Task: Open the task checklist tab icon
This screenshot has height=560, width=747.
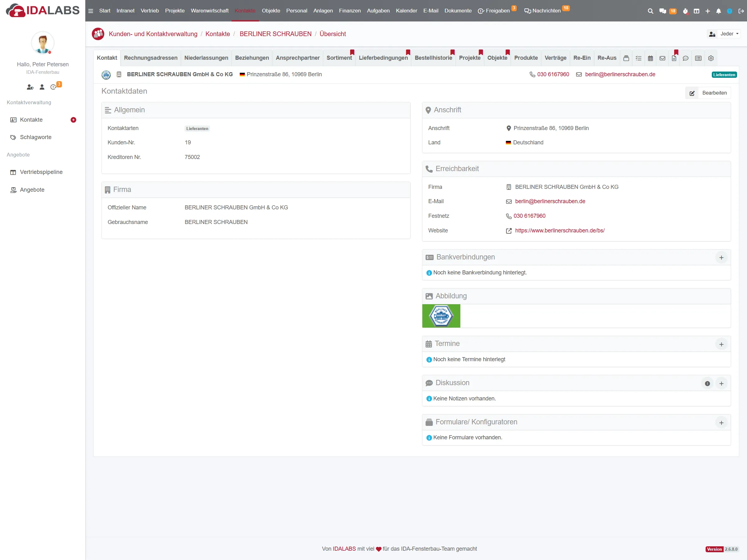Action: pos(638,58)
